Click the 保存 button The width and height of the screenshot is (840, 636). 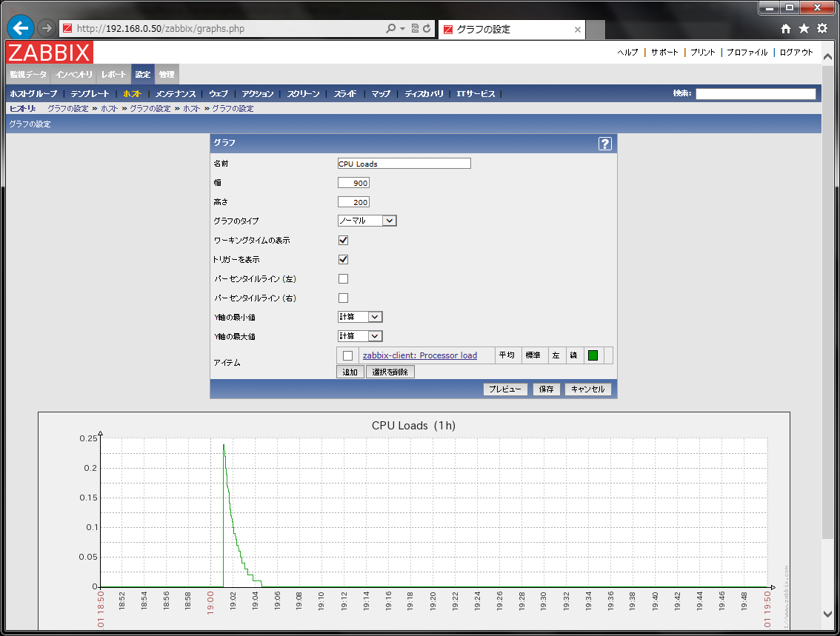click(x=546, y=389)
